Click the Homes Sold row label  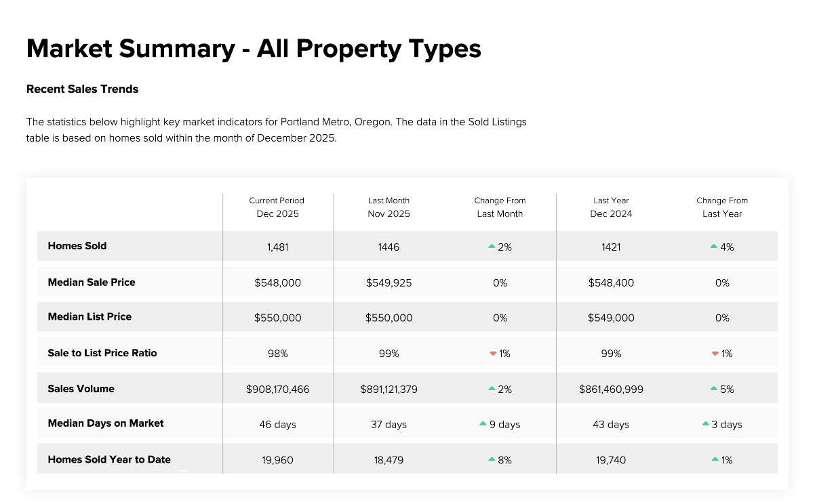pos(77,246)
